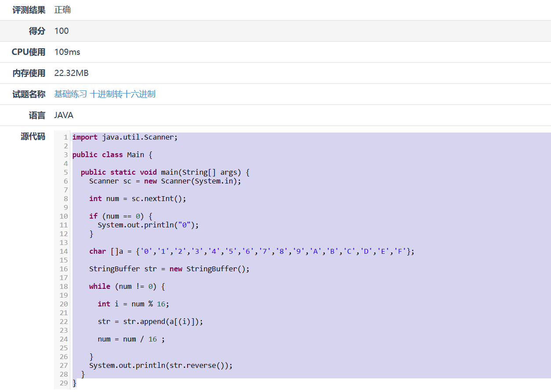Open the 基础练习 十进制转十六进制 problem link

pos(105,94)
